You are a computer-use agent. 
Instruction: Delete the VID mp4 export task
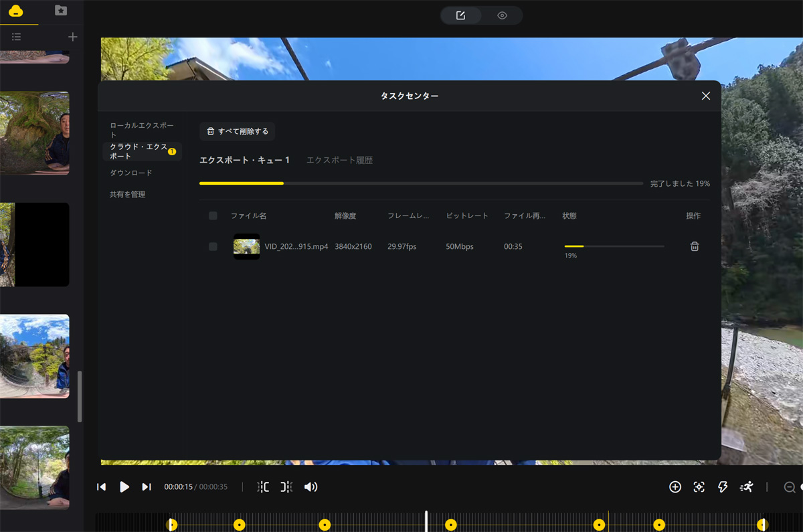coord(695,247)
